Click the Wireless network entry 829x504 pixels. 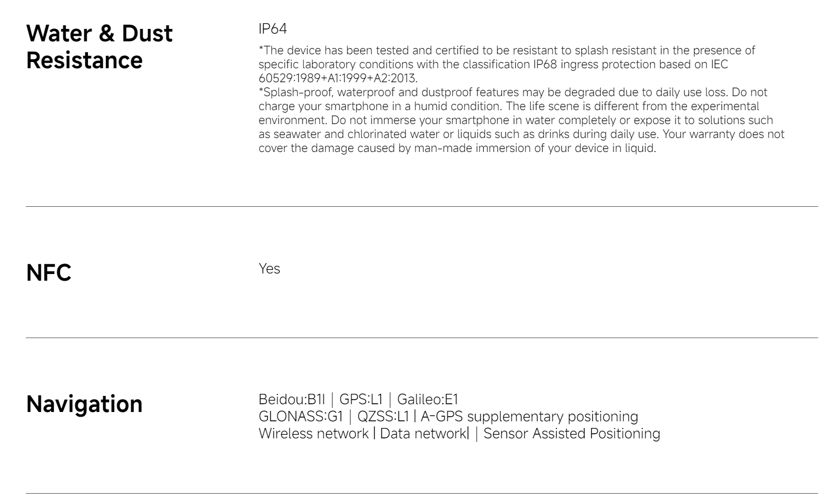[313, 434]
